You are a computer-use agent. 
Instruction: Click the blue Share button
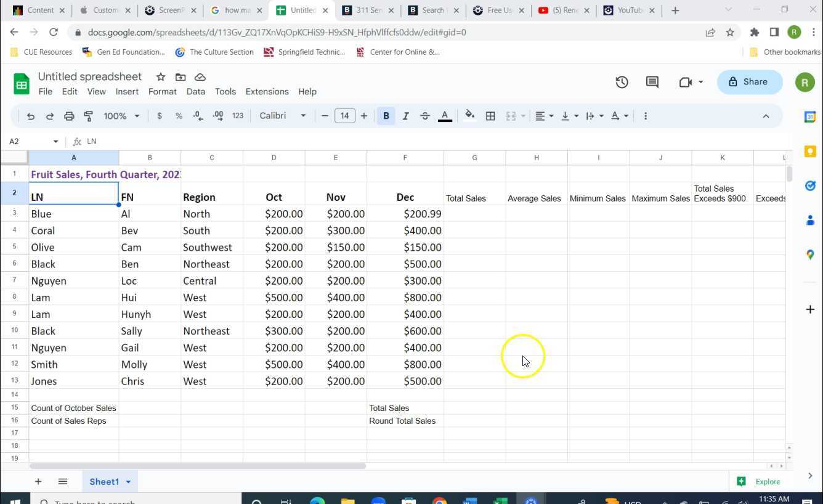click(749, 82)
